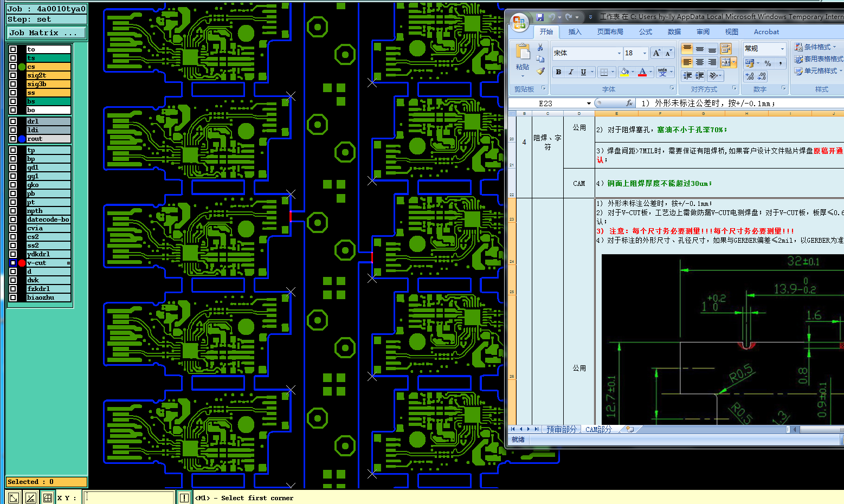The height and width of the screenshot is (504, 844).
Task: Toggle the checkbox for layer to
Action: tap(13, 49)
